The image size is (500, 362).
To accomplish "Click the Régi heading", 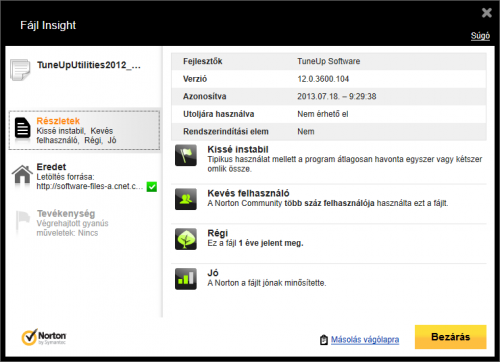I will click(x=217, y=233).
